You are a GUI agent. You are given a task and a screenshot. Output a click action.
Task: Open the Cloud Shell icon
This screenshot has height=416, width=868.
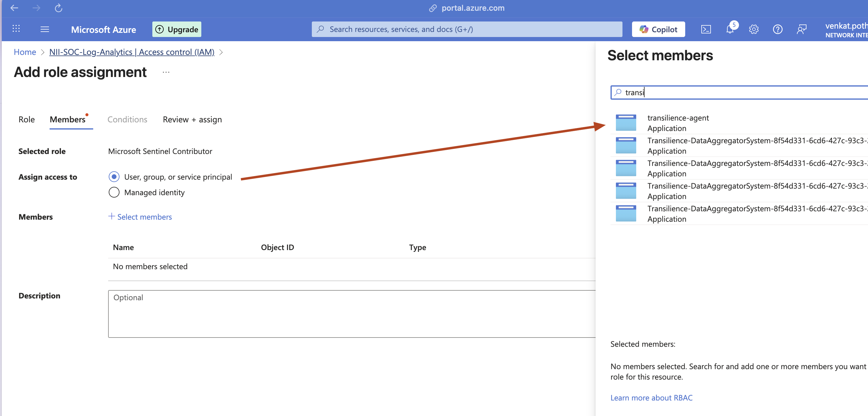[x=706, y=29]
